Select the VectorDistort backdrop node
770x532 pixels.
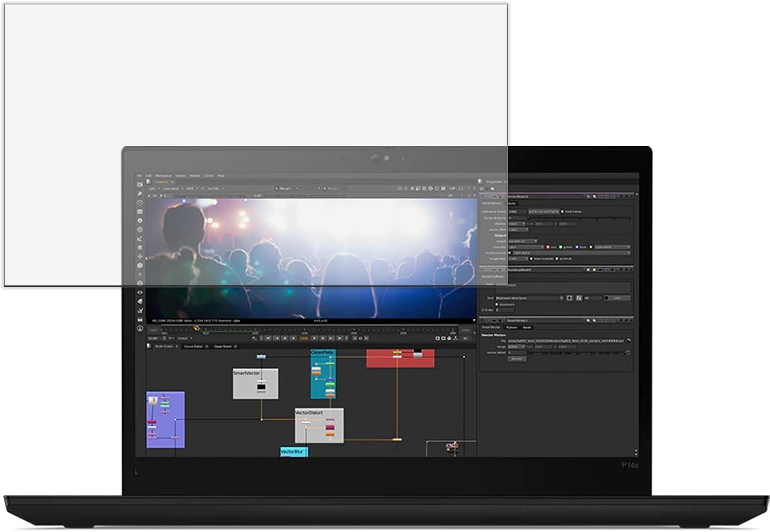tap(319, 426)
